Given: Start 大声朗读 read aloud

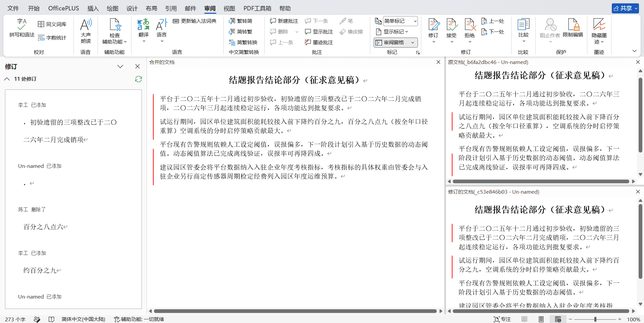Looking at the screenshot, I should point(86,31).
